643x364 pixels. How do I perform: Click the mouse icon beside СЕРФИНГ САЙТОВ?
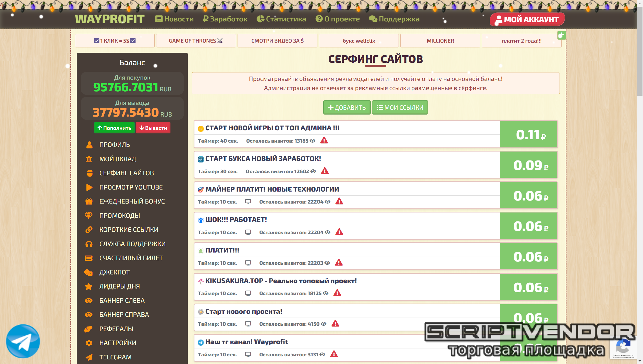click(x=90, y=173)
